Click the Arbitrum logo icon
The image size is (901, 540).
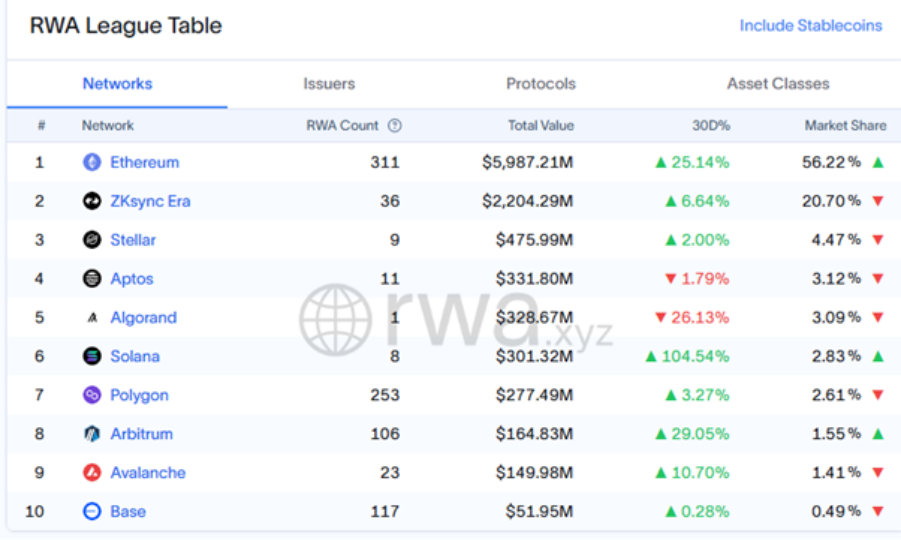(92, 434)
